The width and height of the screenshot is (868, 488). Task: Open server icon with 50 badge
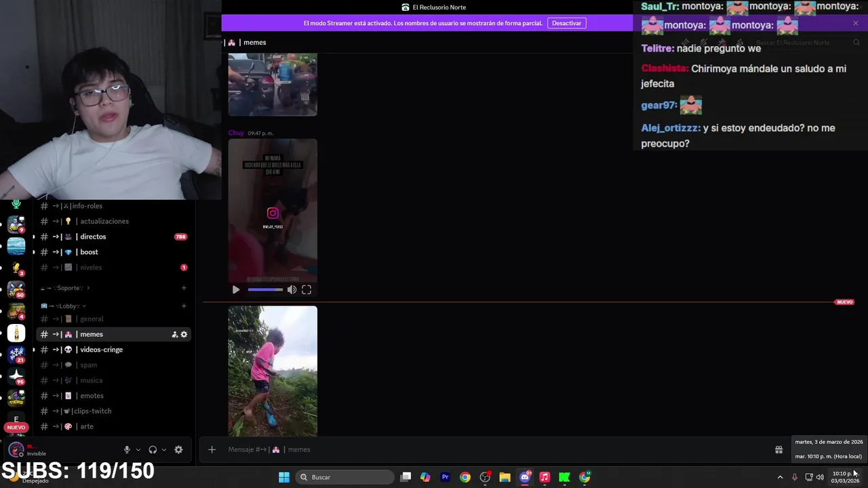click(16, 289)
